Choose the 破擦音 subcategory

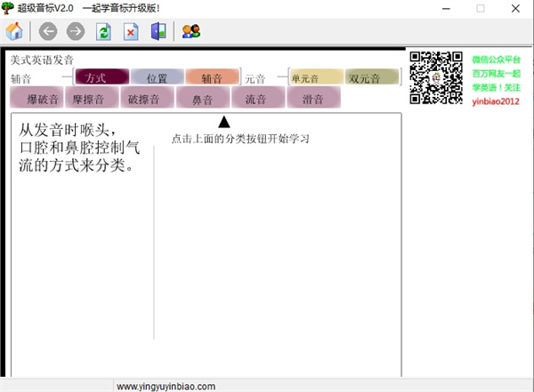coord(145,98)
